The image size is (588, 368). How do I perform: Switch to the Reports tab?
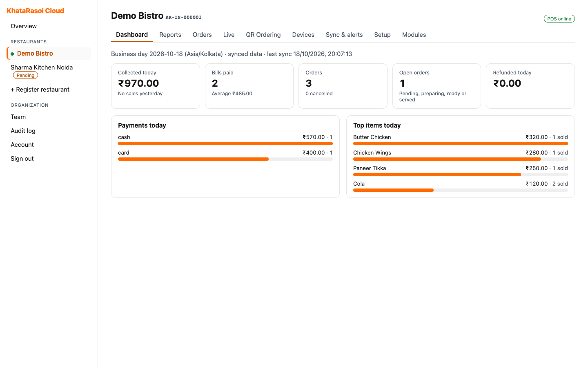click(170, 35)
